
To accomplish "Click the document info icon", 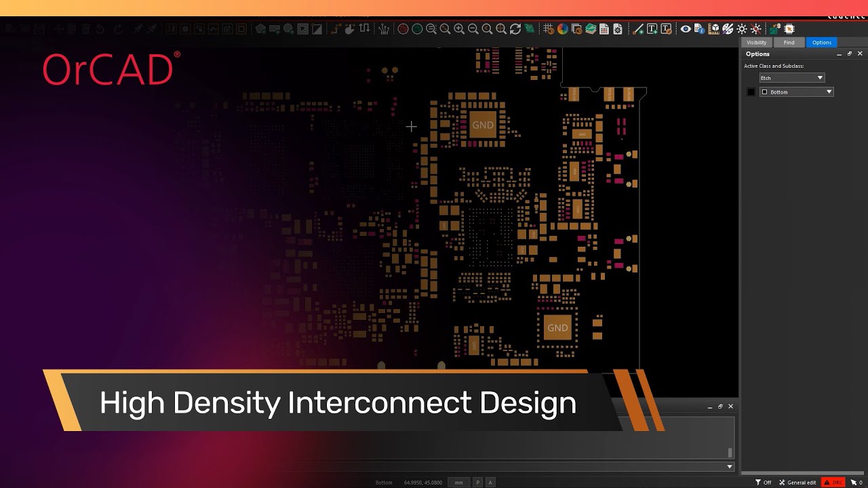I will point(700,29).
